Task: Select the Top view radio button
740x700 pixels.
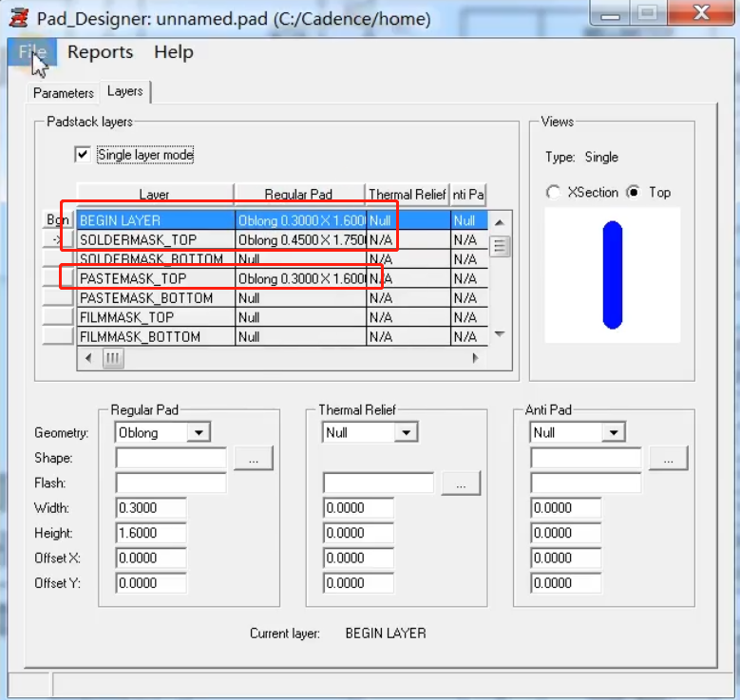Action: [634, 192]
